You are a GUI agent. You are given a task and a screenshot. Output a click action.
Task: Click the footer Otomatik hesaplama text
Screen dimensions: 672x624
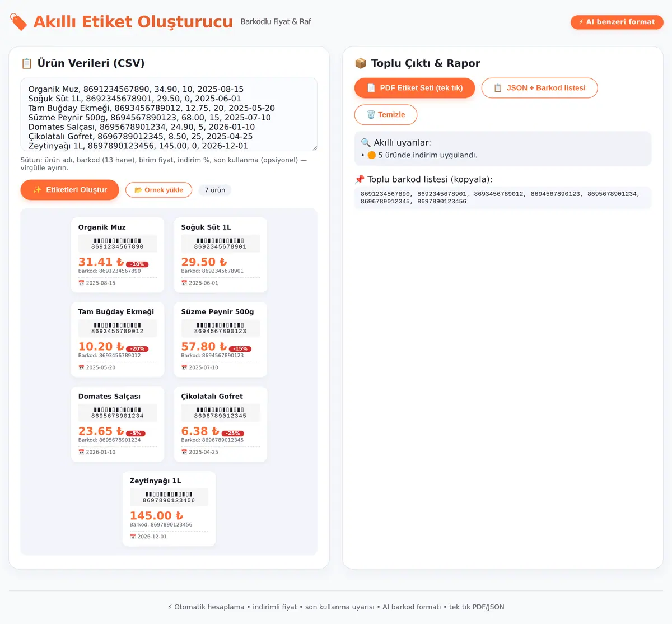pos(209,607)
